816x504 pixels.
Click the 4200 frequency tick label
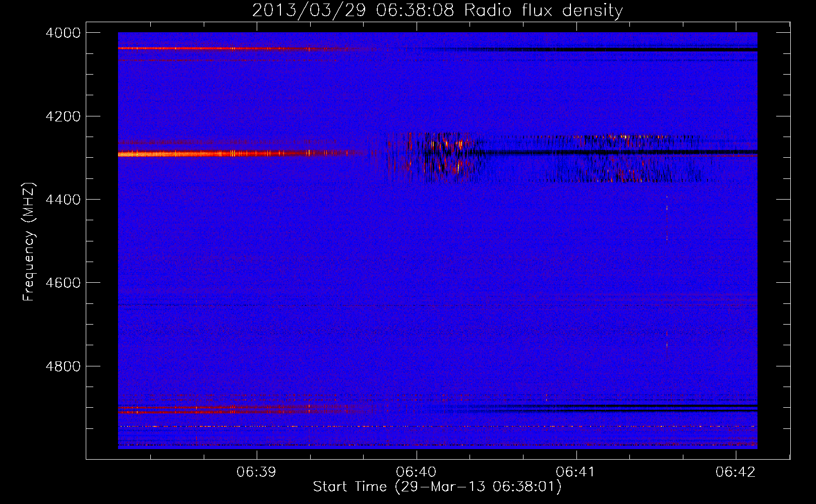click(63, 116)
